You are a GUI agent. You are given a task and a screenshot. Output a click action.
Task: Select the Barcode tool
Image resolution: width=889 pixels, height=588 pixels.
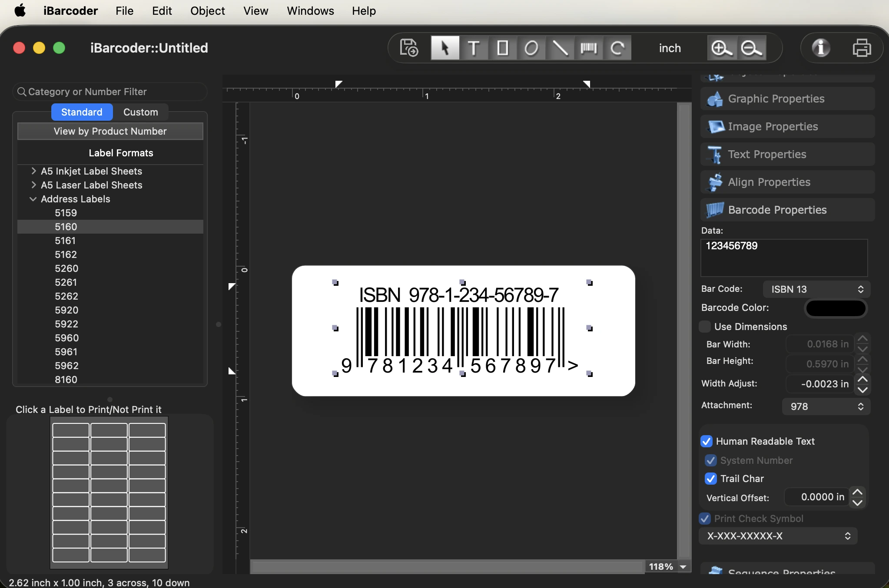point(589,48)
